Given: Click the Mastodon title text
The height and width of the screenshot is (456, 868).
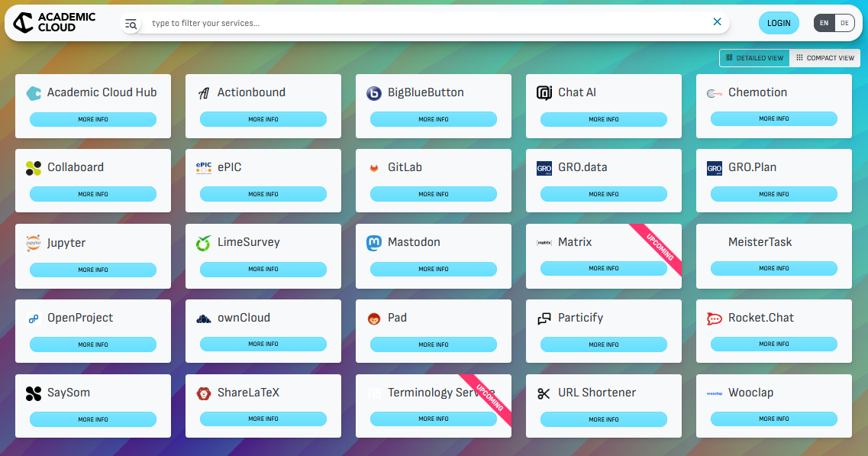Looking at the screenshot, I should pos(414,242).
